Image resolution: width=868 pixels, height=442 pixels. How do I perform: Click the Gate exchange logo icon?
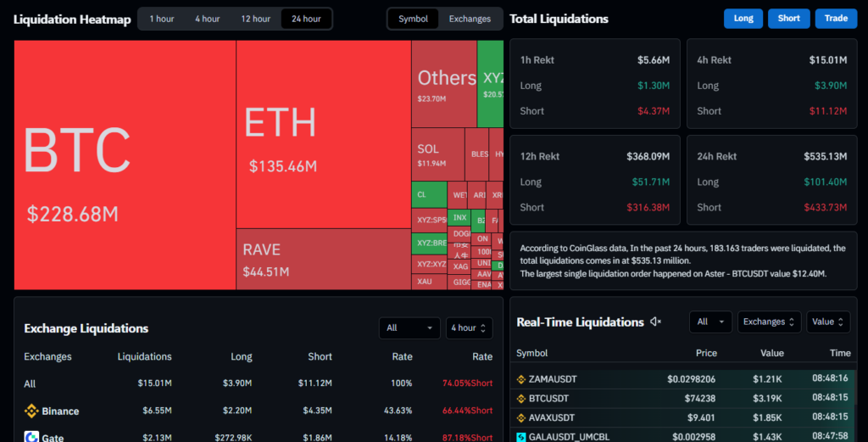(x=31, y=437)
